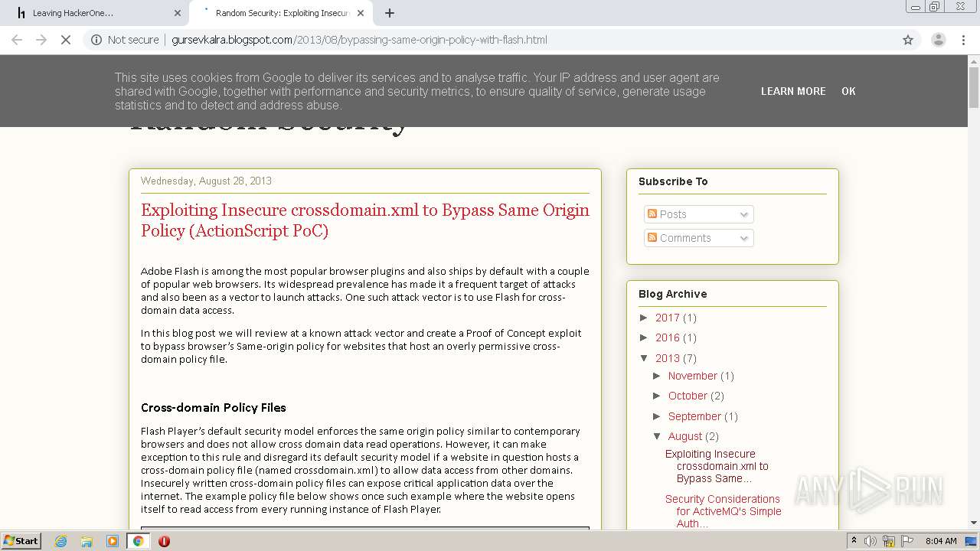Click the page vertical scrollbar thumb

coord(974,88)
